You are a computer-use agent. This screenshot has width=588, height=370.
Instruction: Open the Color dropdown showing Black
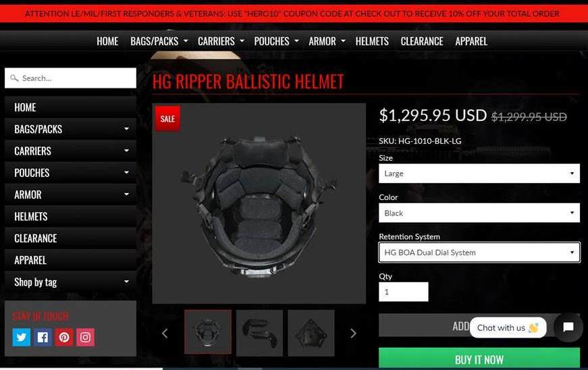pos(479,213)
